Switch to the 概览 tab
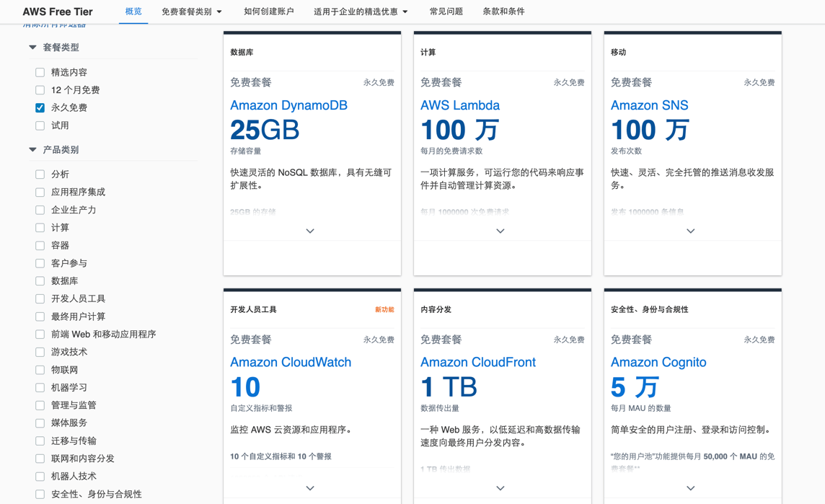Image resolution: width=825 pixels, height=504 pixels. [x=133, y=12]
